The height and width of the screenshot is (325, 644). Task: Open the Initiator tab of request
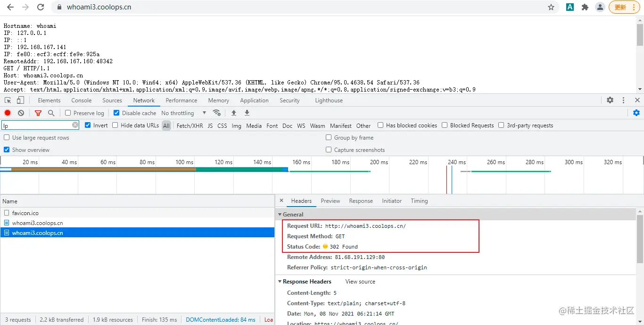tap(392, 200)
